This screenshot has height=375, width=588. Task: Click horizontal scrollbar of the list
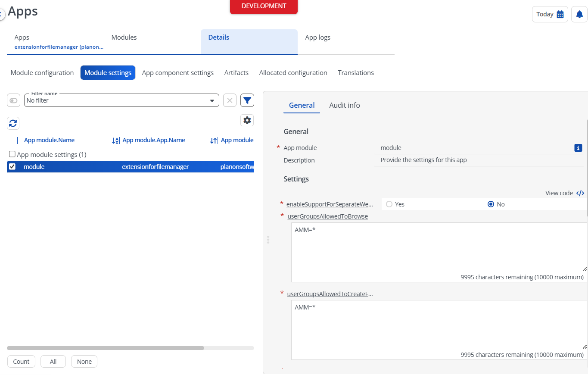point(106,348)
